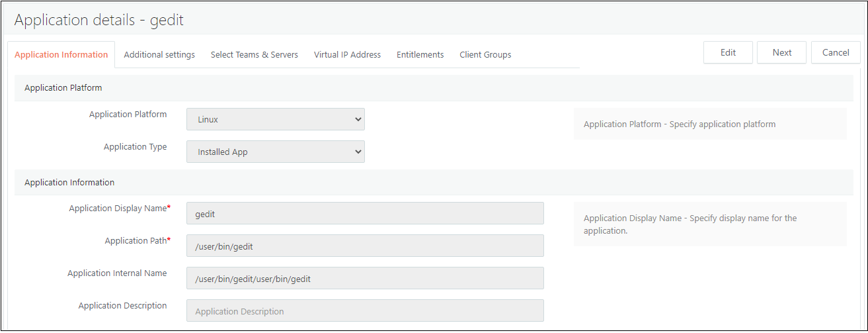Click the Application Platform section header
This screenshot has height=333, width=868.
click(x=63, y=88)
